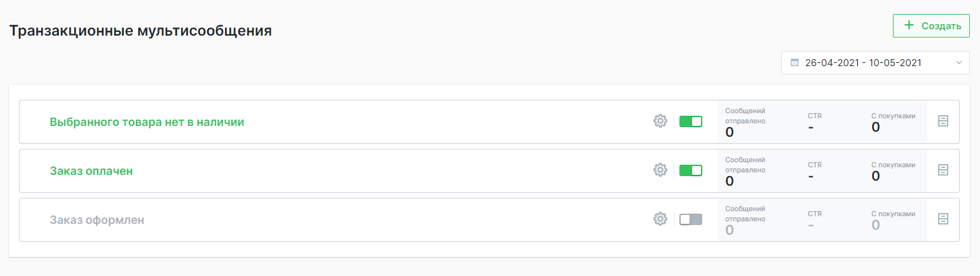The width and height of the screenshot is (980, 276).
Task: Open settings gear for "Заказ оформлен"
Action: 660,219
